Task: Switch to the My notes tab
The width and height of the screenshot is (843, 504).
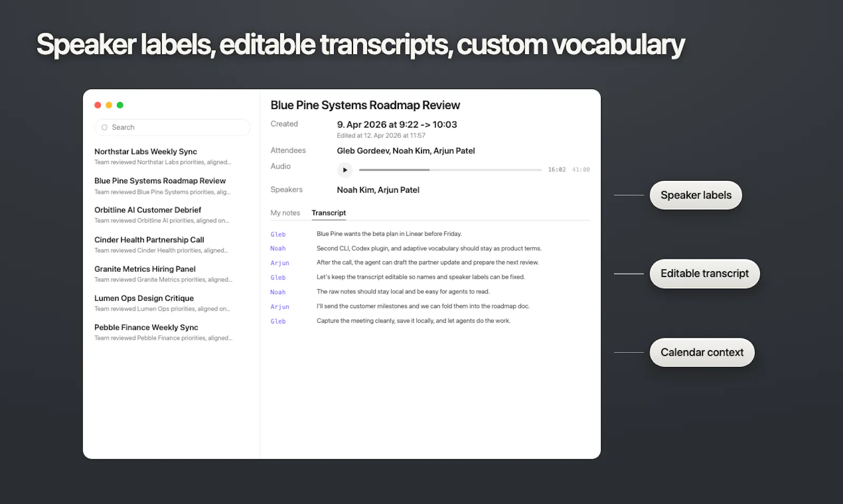Action: click(x=285, y=213)
